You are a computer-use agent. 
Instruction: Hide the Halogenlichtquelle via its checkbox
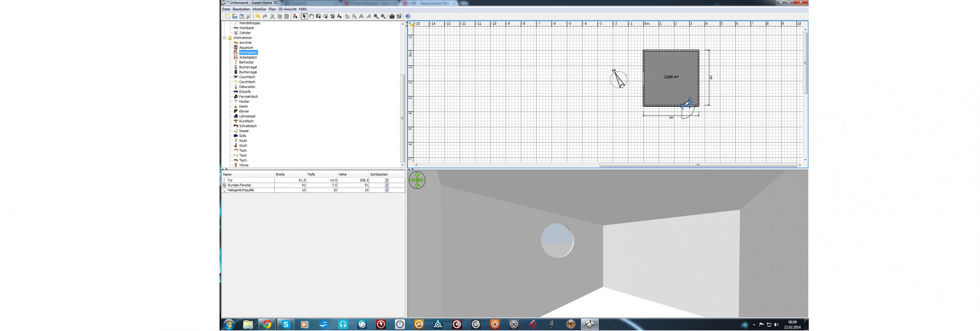[x=387, y=190]
